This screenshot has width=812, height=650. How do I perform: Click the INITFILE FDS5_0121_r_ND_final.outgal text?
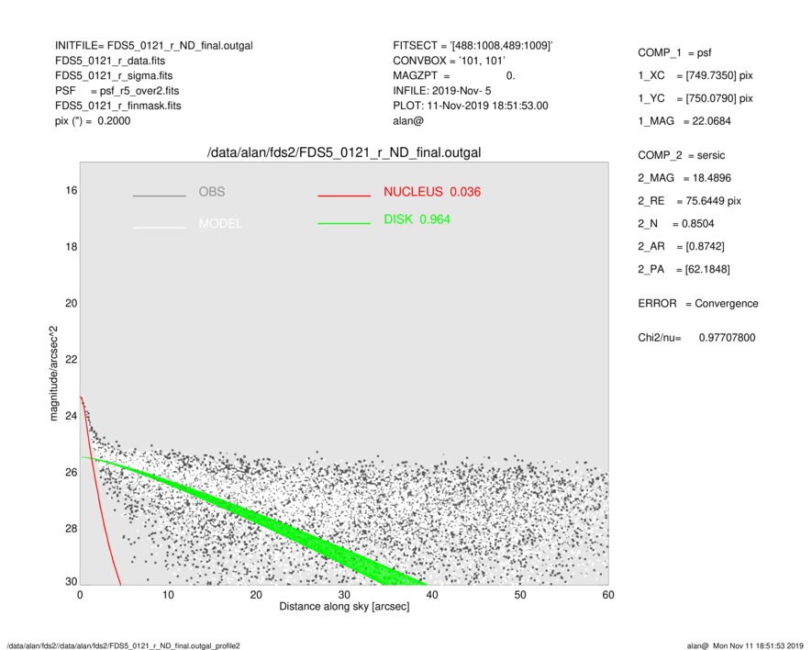click(154, 46)
